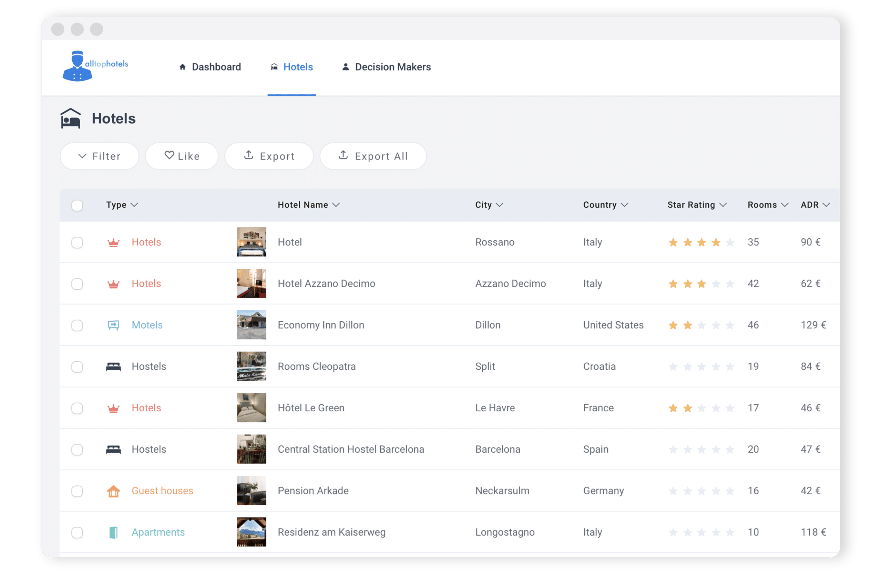Viewport: 882px width, 588px height.
Task: Tick the Economy Inn Dillon checkbox
Action: tap(77, 325)
